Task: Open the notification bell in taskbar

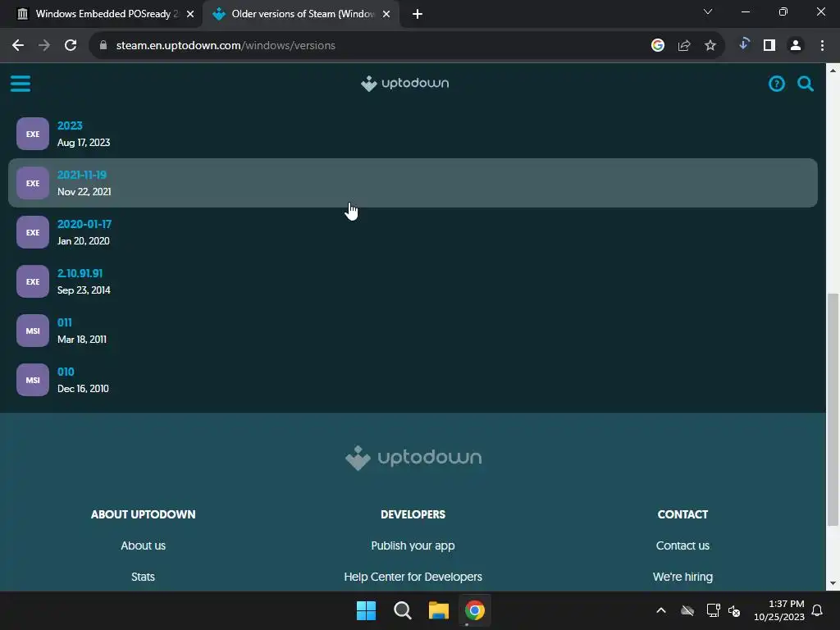Action: pos(817,610)
